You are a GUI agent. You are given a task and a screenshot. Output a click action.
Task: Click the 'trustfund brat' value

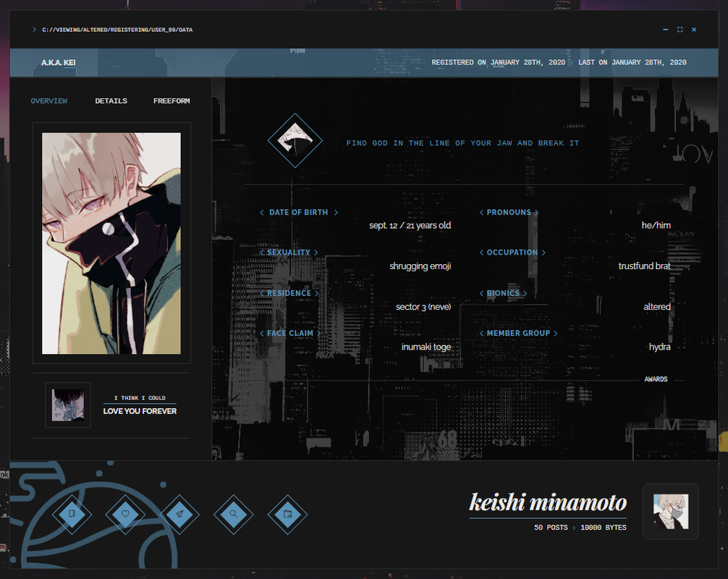(645, 266)
